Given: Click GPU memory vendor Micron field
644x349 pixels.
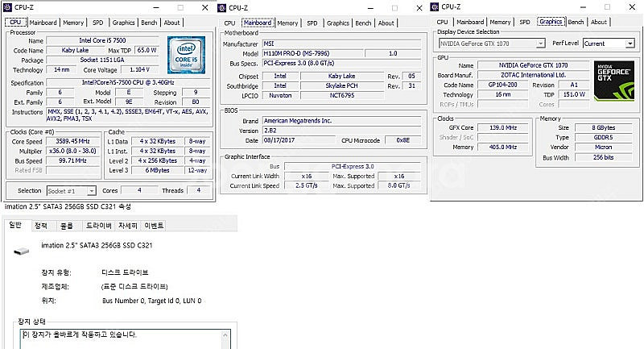Looking at the screenshot, I should pyautogui.click(x=603, y=147).
